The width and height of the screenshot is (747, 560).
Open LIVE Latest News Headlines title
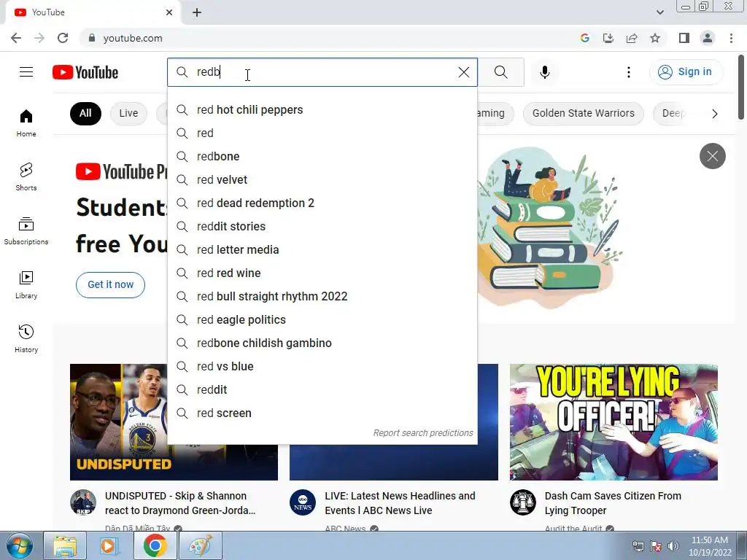400,503
